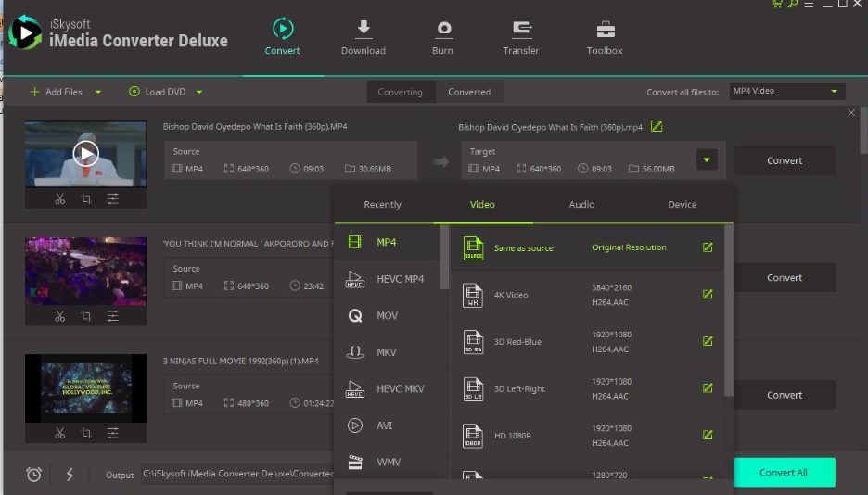The width and height of the screenshot is (868, 495).
Task: Switch to the Converting tab
Action: 401,92
